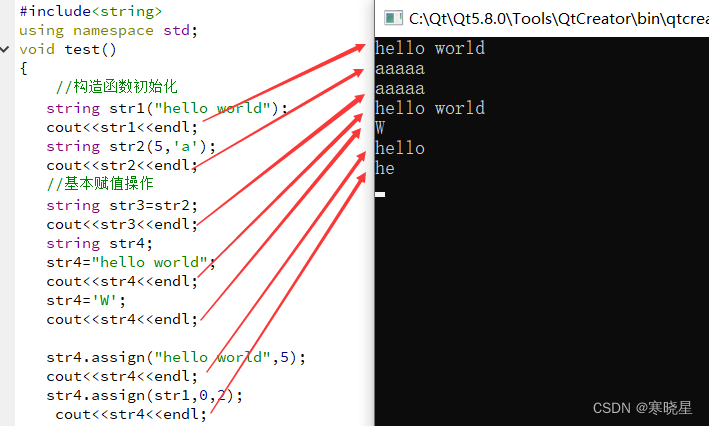Click the opening brace below void test()
Viewport: 709px width, 426px height.
pos(24,68)
